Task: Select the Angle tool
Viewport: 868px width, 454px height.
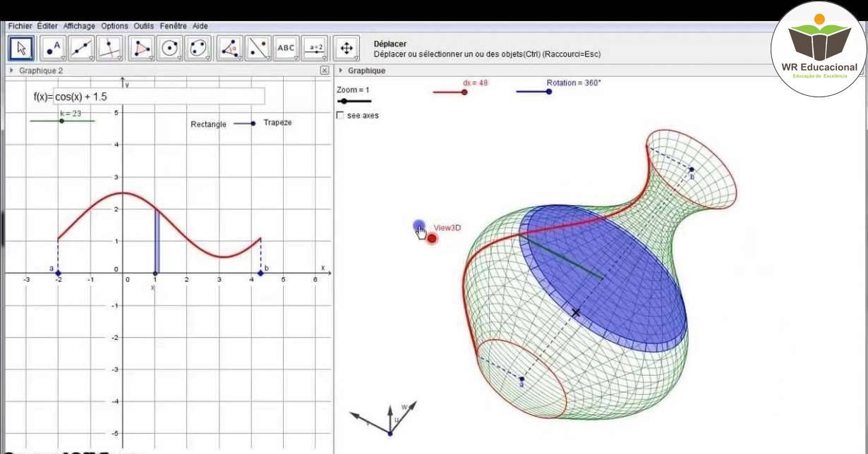Action: (x=230, y=48)
